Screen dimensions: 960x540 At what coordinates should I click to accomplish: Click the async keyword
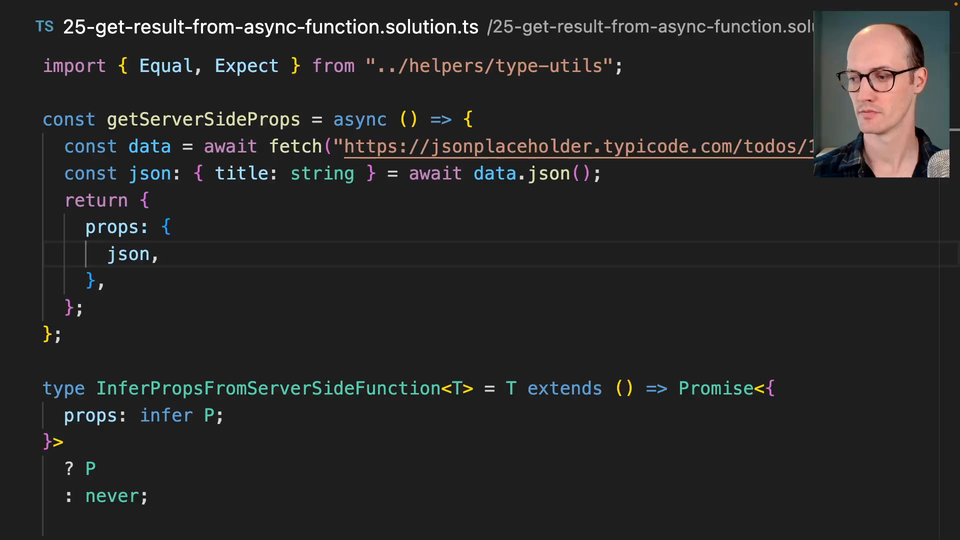click(x=359, y=120)
